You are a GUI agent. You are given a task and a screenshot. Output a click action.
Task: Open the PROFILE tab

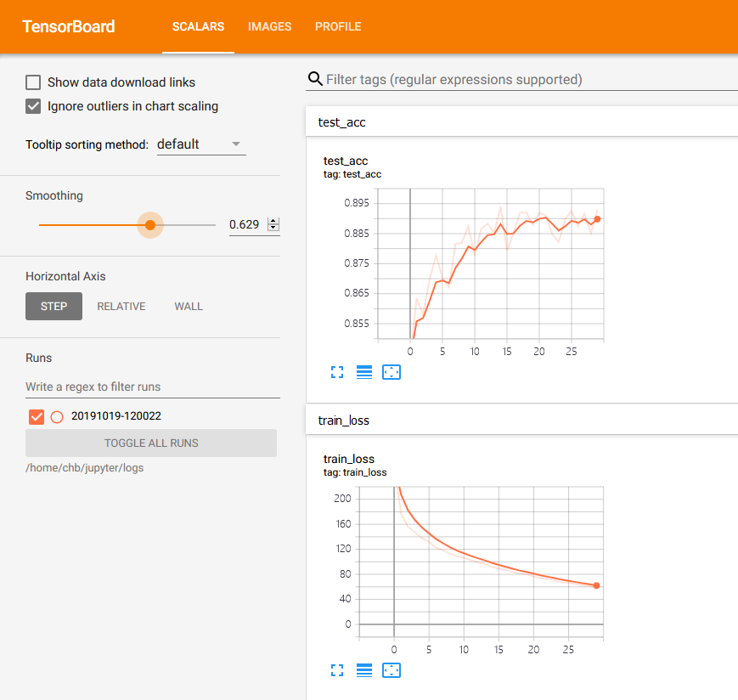click(337, 26)
